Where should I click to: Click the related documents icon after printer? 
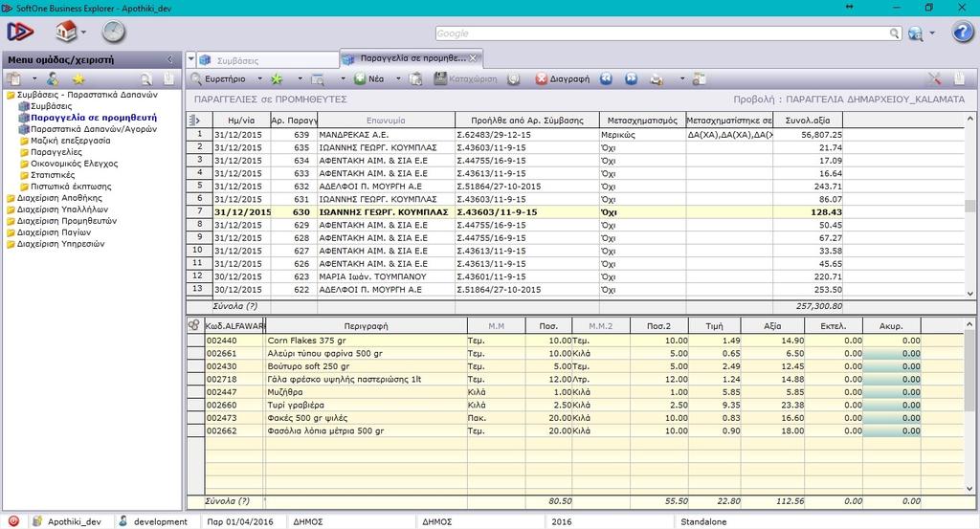pos(700,78)
